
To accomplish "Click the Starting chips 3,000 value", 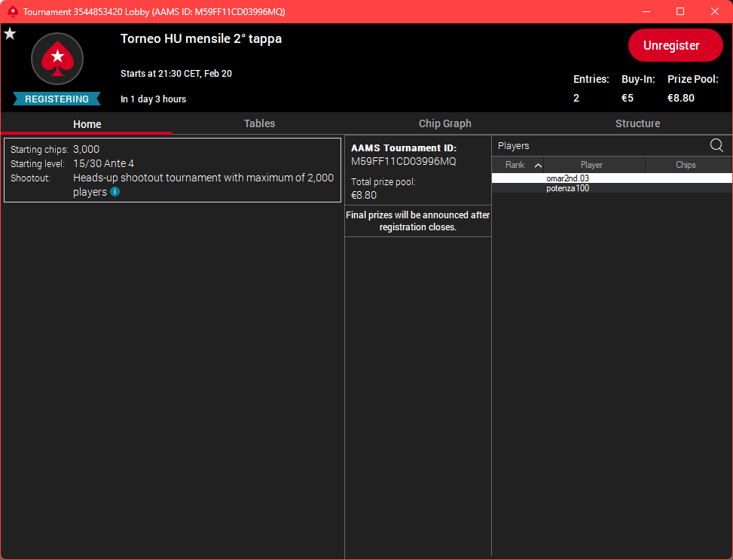I will click(x=86, y=149).
